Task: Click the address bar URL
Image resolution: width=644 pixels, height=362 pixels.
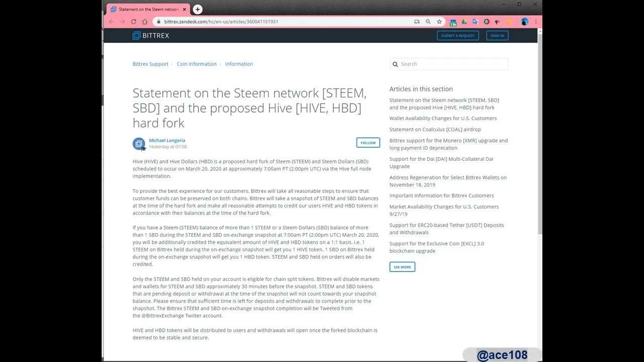Action: pos(221,22)
